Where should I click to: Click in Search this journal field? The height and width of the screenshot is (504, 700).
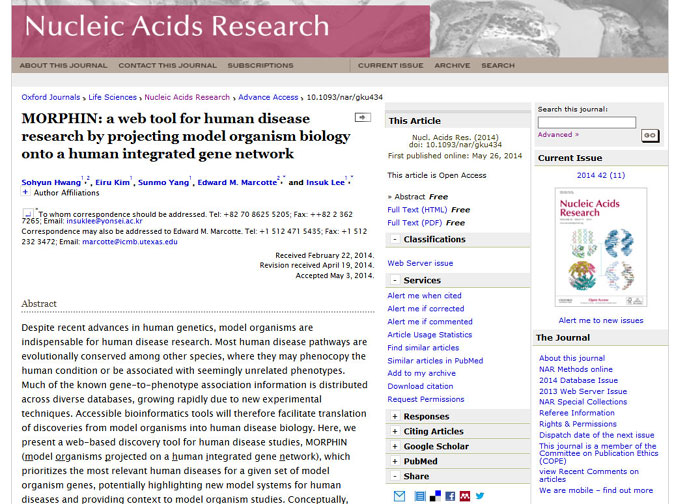click(587, 122)
